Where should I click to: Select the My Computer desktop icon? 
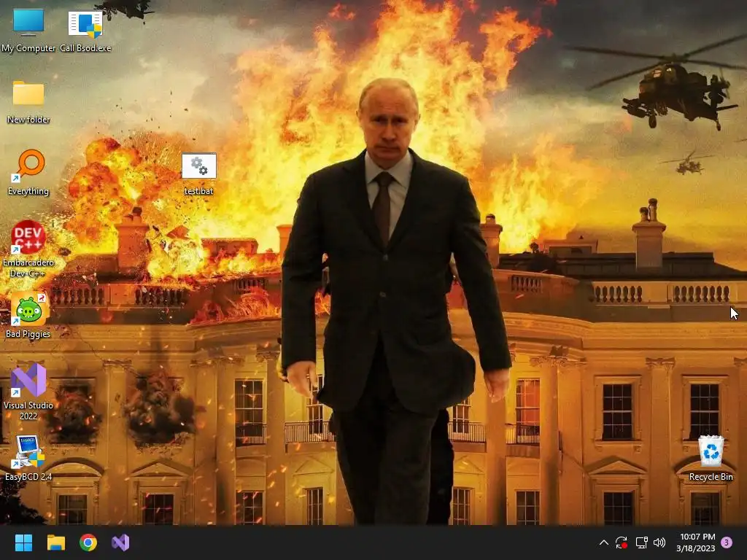pyautogui.click(x=28, y=31)
